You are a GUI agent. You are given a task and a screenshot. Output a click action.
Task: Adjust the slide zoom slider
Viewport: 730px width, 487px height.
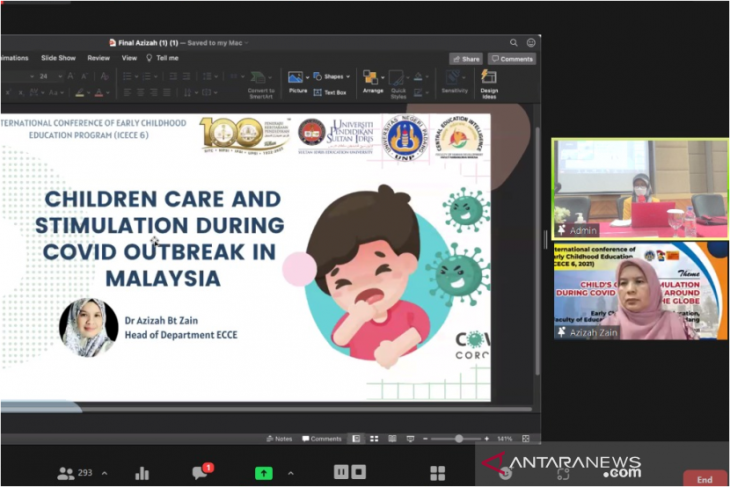point(458,438)
